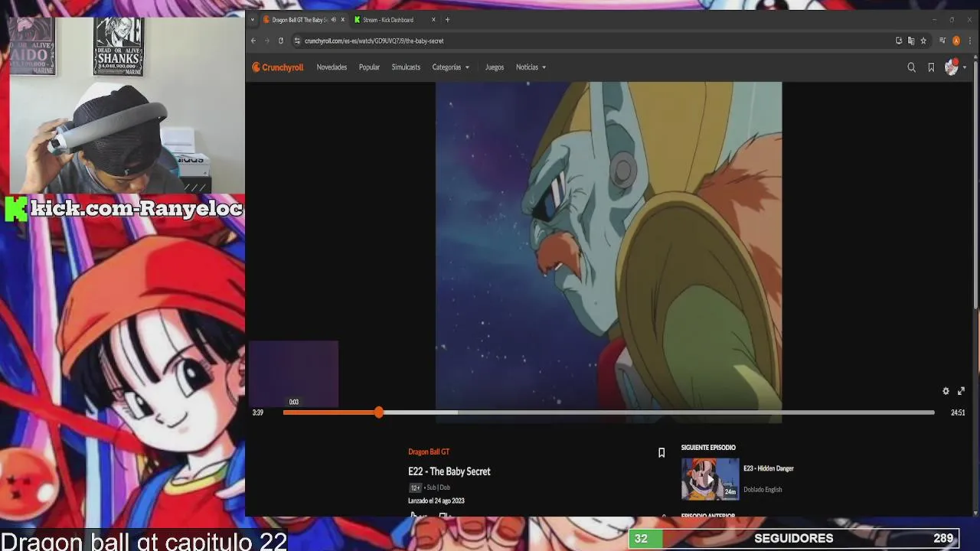Screen dimensions: 980x551
Task: Reload the Crunchyroll page
Action: [x=281, y=41]
